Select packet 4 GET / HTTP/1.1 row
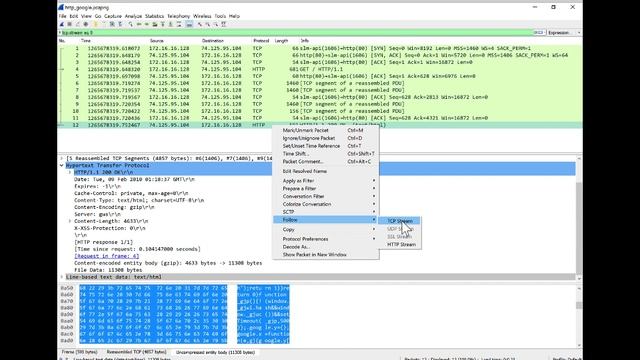Viewport: 640px width, 360px height. (x=320, y=69)
